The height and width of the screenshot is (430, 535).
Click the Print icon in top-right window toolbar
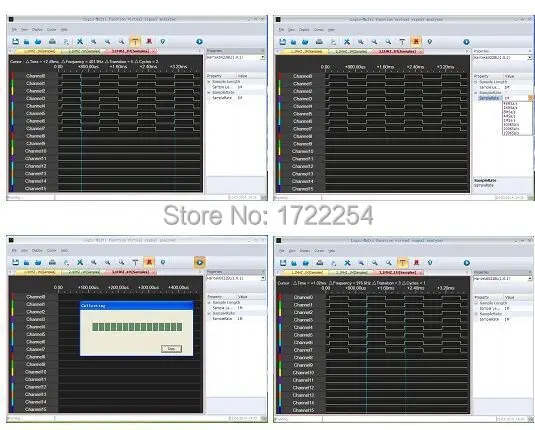[x=319, y=42]
